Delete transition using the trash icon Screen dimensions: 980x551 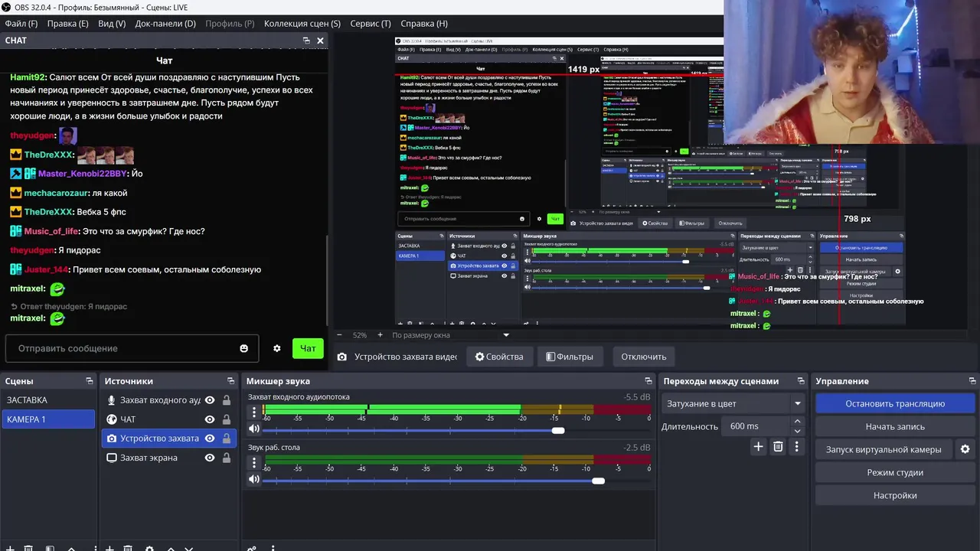pyautogui.click(x=778, y=447)
